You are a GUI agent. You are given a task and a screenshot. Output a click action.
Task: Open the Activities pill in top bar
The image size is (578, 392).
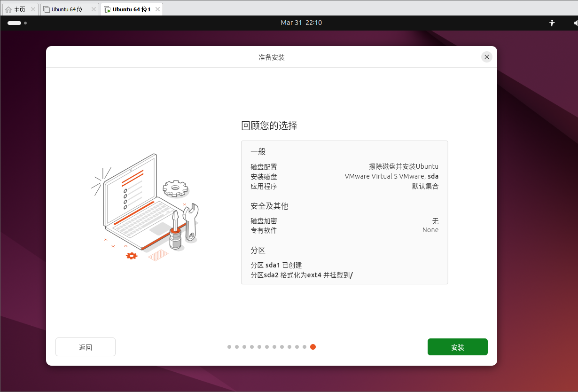(17, 23)
